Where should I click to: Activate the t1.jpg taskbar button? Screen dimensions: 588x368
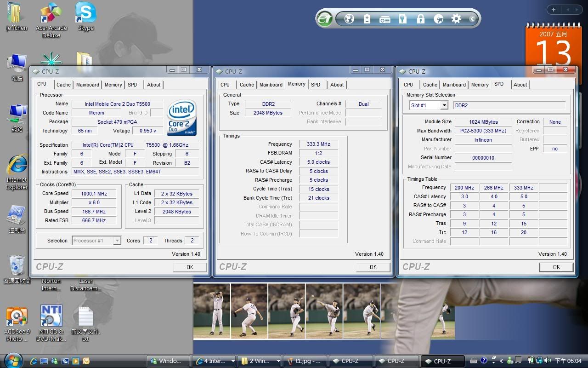coord(305,361)
